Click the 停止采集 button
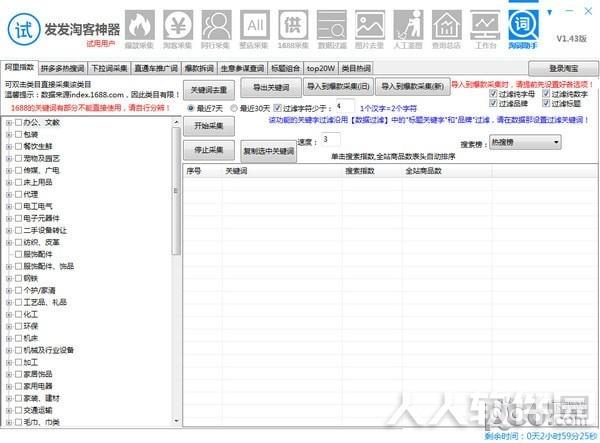The height and width of the screenshot is (443, 600). coord(209,150)
